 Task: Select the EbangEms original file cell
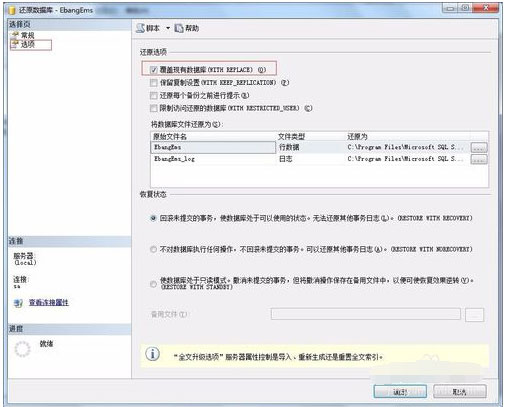213,147
